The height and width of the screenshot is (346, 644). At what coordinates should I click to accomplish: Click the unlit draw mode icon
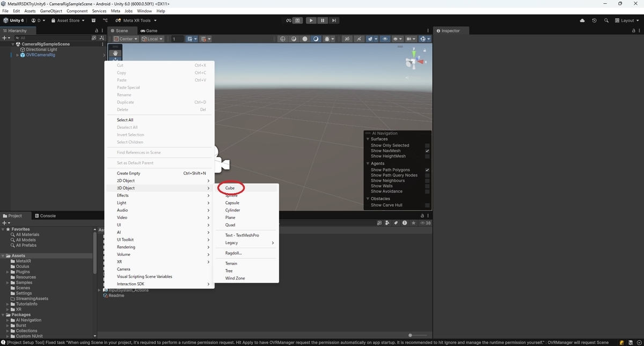[x=305, y=39]
